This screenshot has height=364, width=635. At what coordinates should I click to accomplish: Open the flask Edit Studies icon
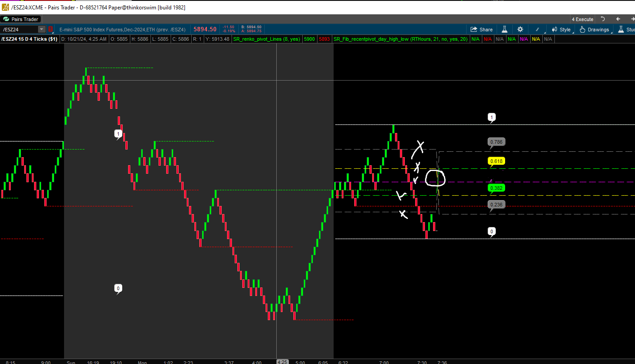pos(504,30)
